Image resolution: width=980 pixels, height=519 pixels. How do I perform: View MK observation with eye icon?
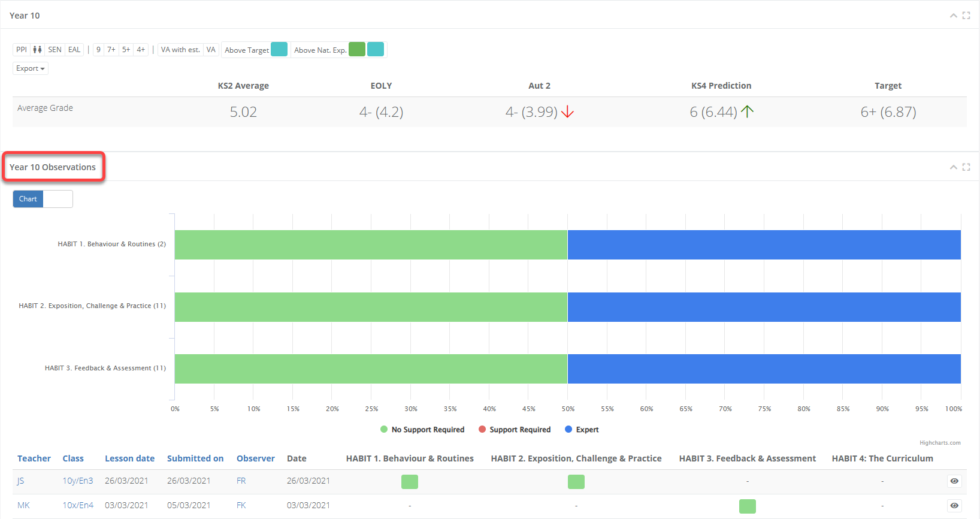tap(954, 506)
